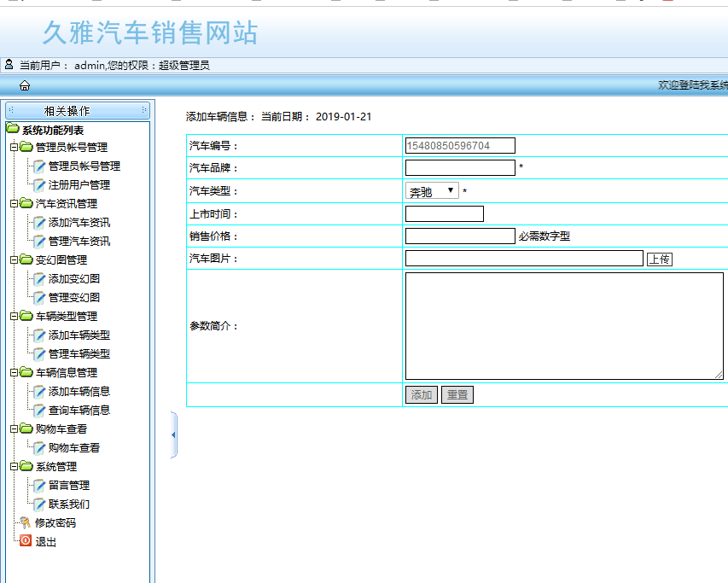Image resolution: width=728 pixels, height=583 pixels.
Task: Open 管理汽车资讯 in the tree
Action: [x=79, y=242]
